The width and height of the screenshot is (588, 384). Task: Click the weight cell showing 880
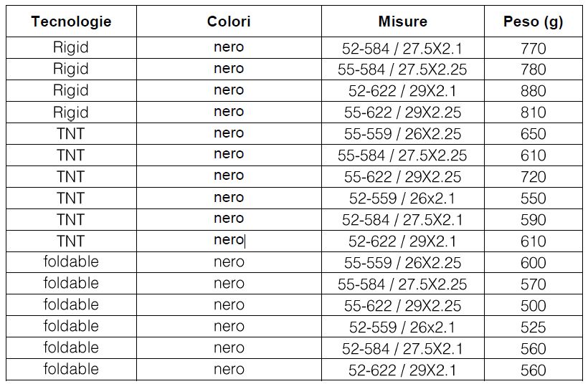tap(534, 91)
